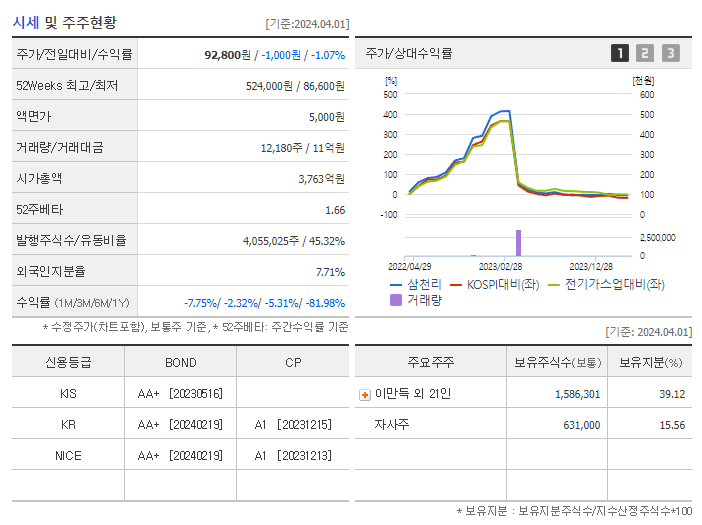The height and width of the screenshot is (525, 702).
Task: Click the 주가/상대수익률 chart title
Action: click(409, 53)
